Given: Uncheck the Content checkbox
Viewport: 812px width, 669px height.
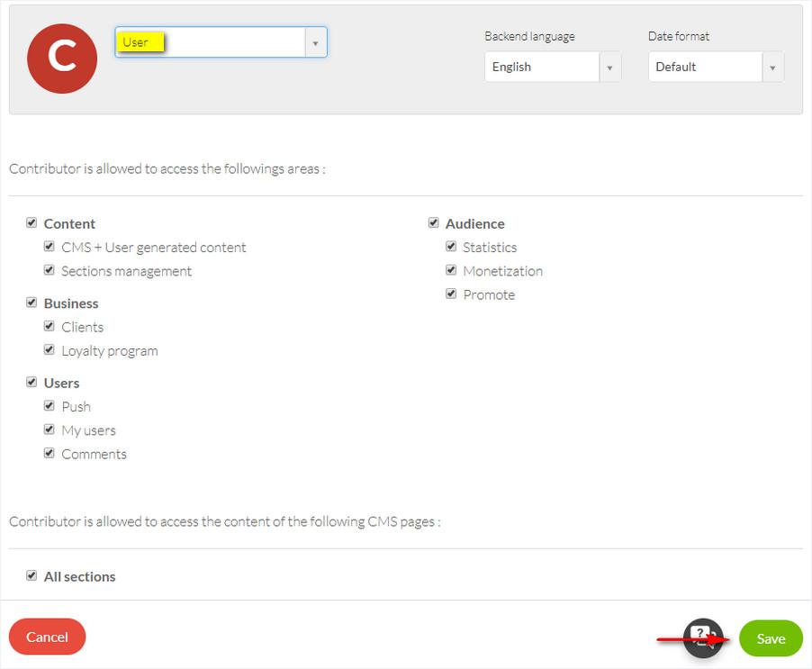Looking at the screenshot, I should (x=32, y=223).
